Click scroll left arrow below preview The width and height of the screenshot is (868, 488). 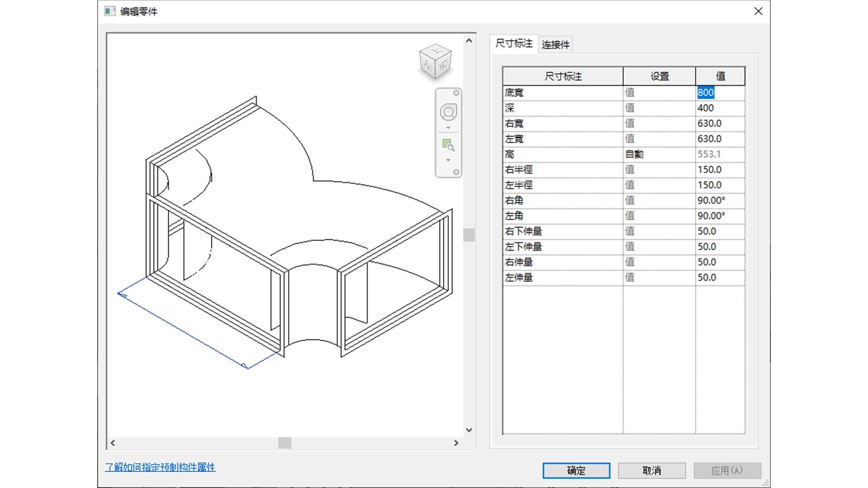point(113,443)
